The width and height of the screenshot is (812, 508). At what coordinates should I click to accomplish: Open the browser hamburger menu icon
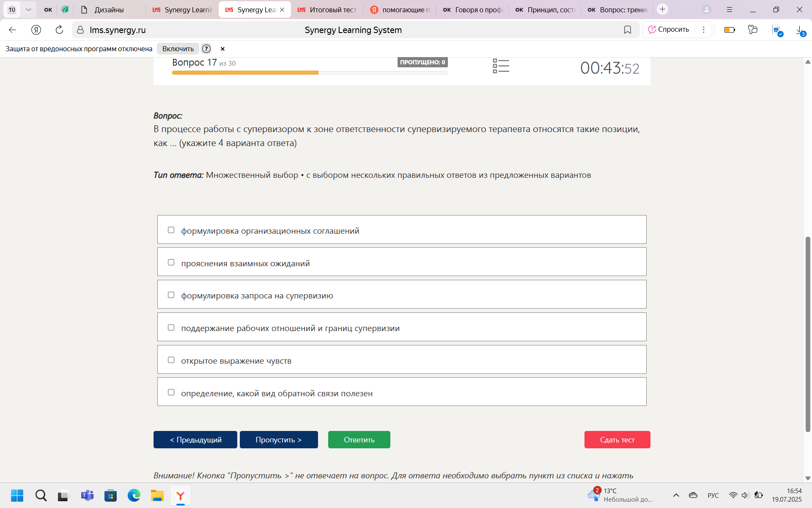[x=730, y=9]
